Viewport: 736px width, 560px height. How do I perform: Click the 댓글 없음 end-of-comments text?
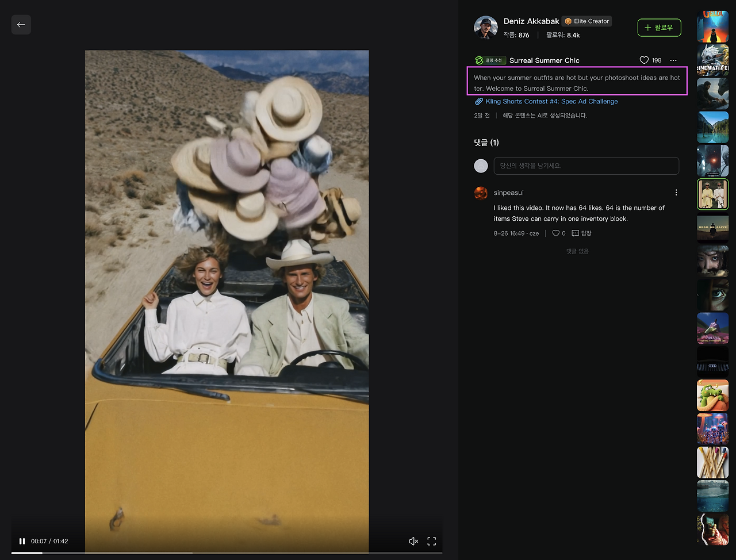[x=577, y=251]
